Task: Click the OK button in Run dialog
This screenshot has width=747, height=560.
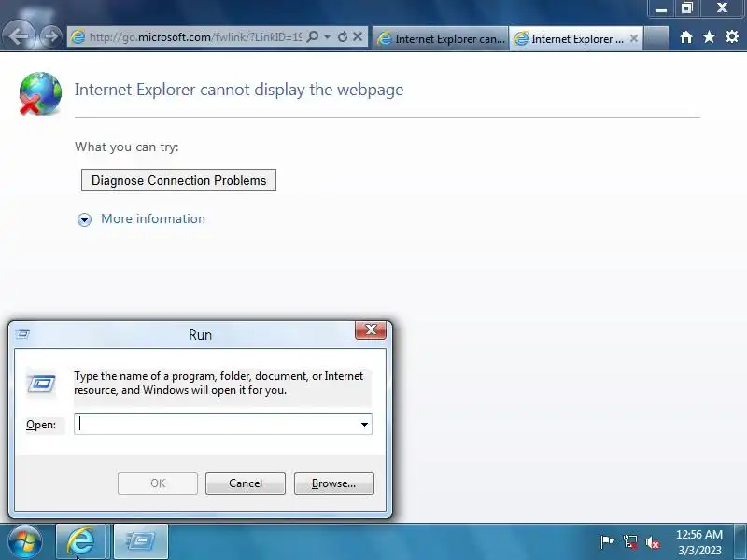Action: point(158,483)
